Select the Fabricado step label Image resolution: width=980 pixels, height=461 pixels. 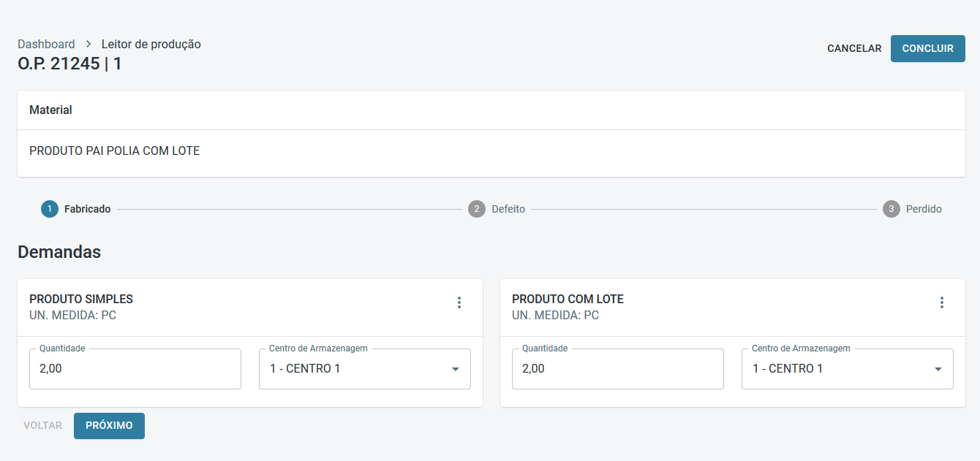point(88,209)
